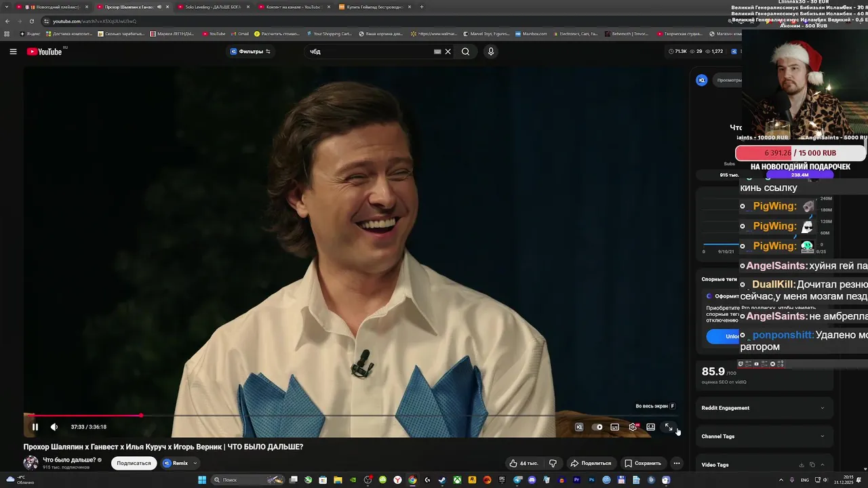Start voice search with the microphone
The height and width of the screenshot is (488, 868).
pos(491,52)
